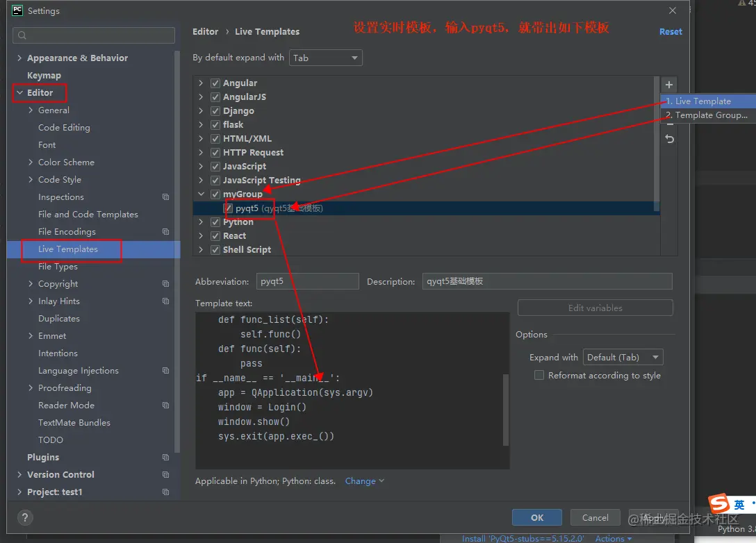Viewport: 756px width, 543px height.
Task: Click the project-level icon beside Version Control
Action: [165, 474]
